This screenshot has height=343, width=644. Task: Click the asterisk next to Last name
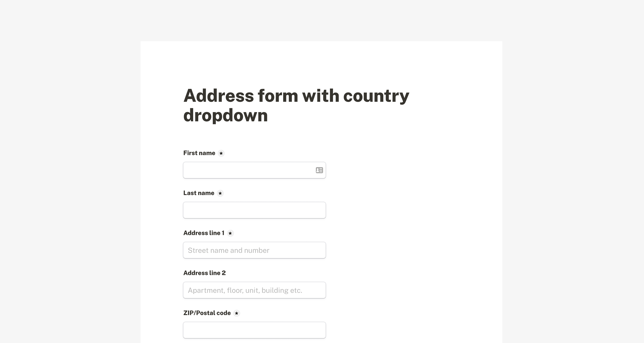[x=220, y=193]
